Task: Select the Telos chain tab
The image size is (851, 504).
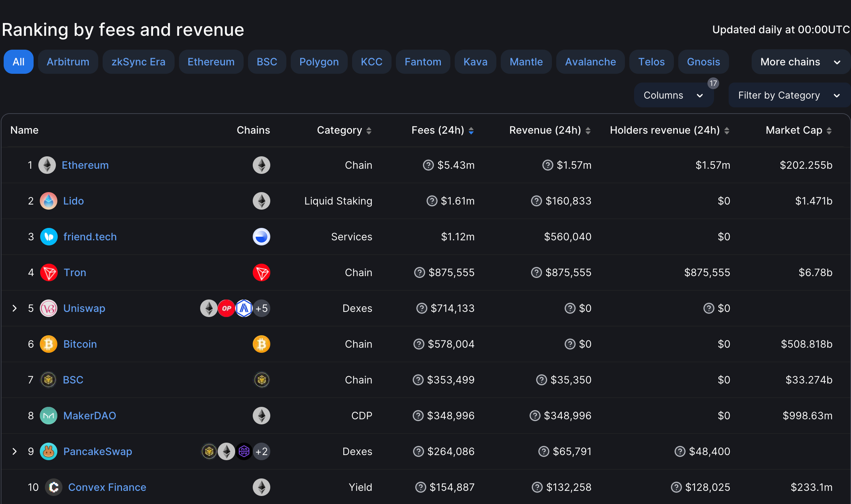Action: [x=652, y=62]
